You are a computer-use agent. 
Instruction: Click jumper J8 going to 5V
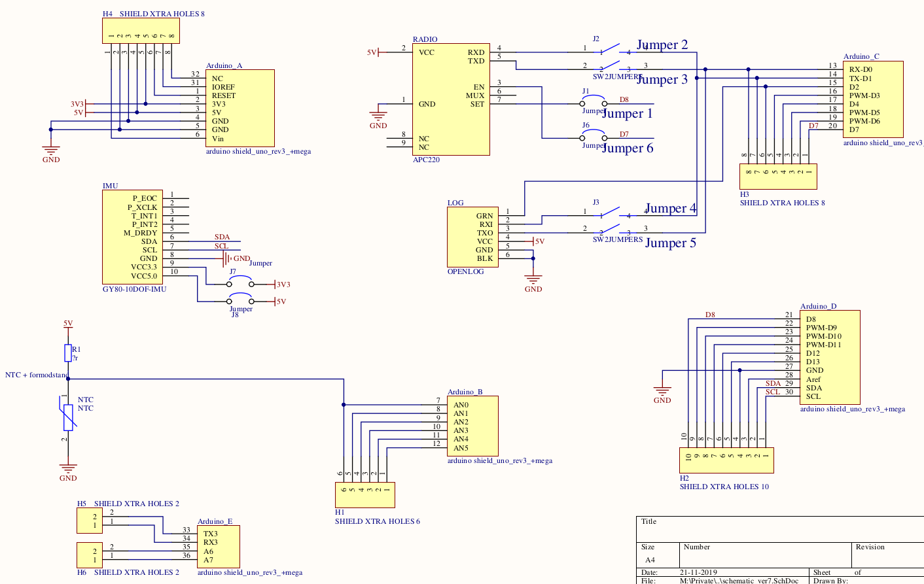point(240,301)
